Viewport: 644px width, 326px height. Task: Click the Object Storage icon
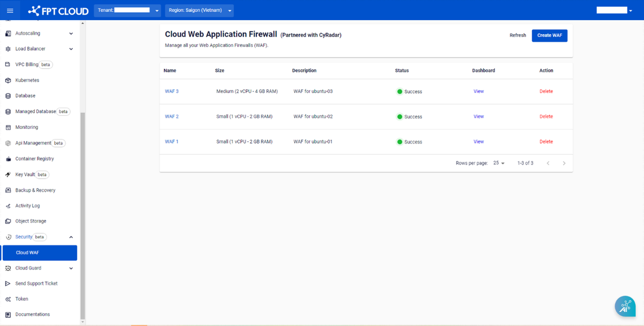8,221
